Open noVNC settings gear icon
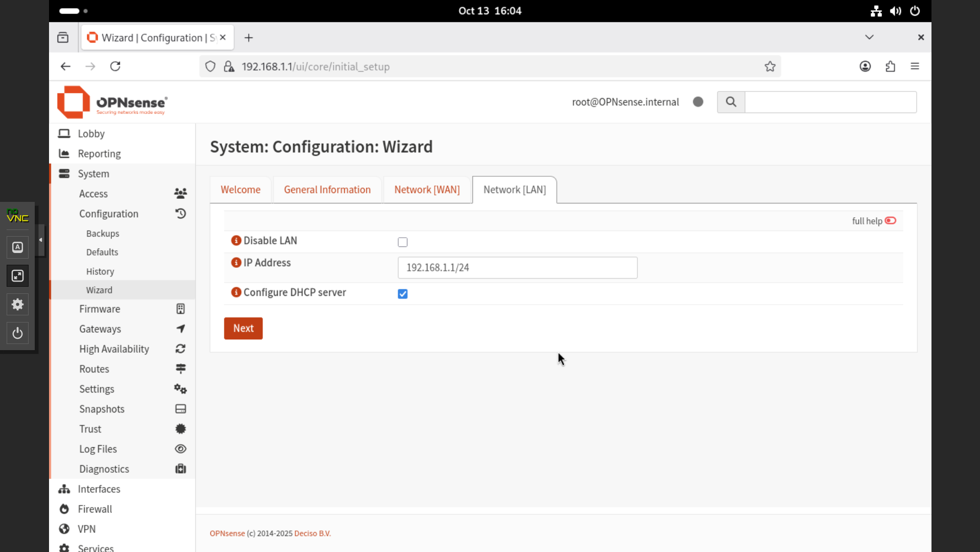 click(17, 305)
